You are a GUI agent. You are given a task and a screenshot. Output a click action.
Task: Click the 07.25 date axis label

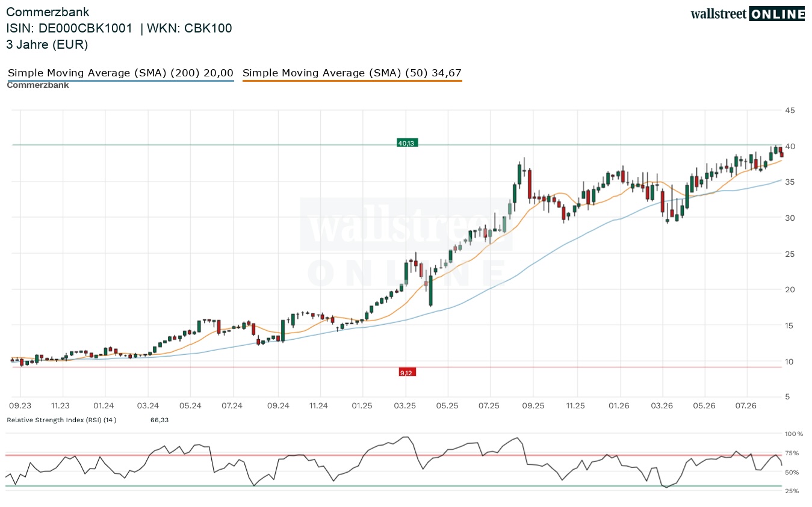coord(489,406)
